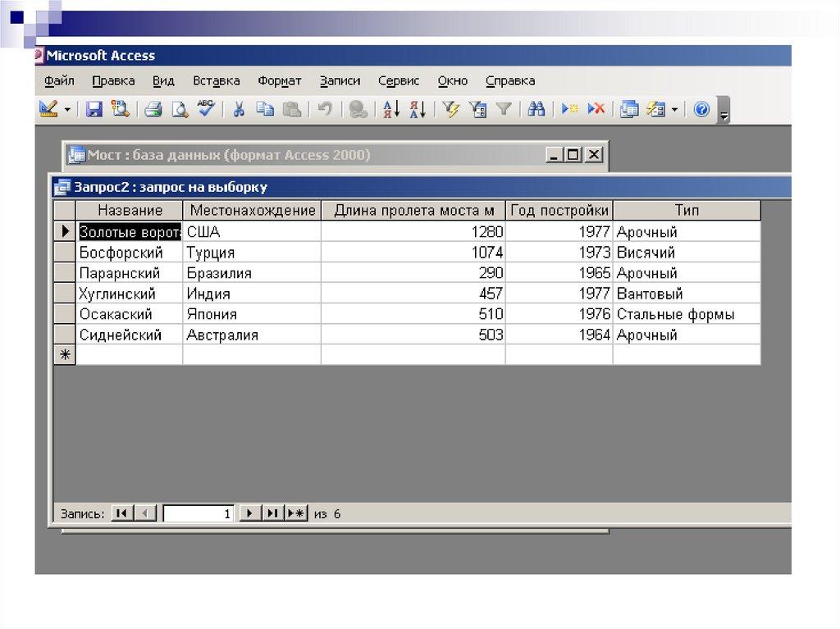This screenshot has width=840, height=629.
Task: Open toolbar options overflow arrow
Action: [724, 112]
